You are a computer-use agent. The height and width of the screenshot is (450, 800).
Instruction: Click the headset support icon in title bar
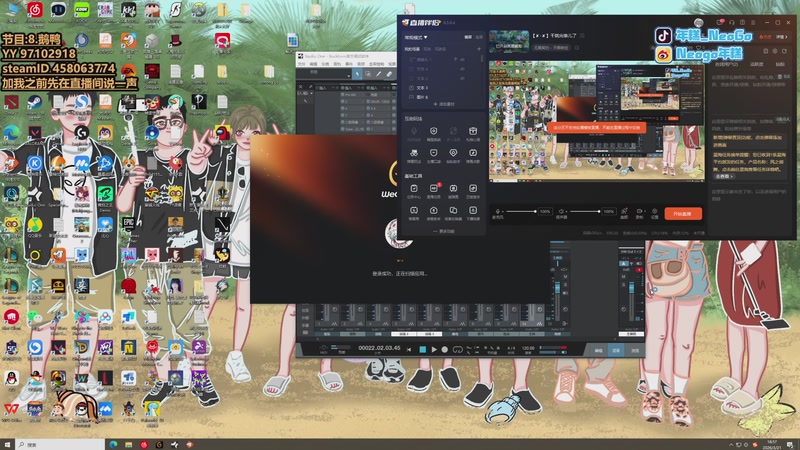(x=732, y=22)
